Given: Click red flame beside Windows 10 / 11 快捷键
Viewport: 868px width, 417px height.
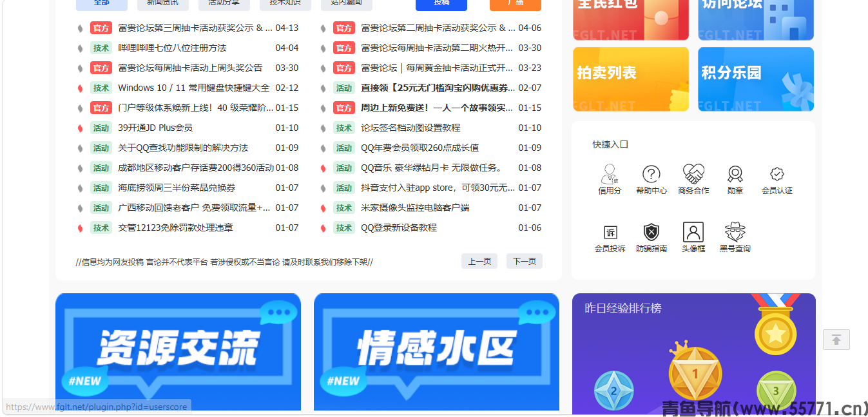Looking at the screenshot, I should click(80, 88).
